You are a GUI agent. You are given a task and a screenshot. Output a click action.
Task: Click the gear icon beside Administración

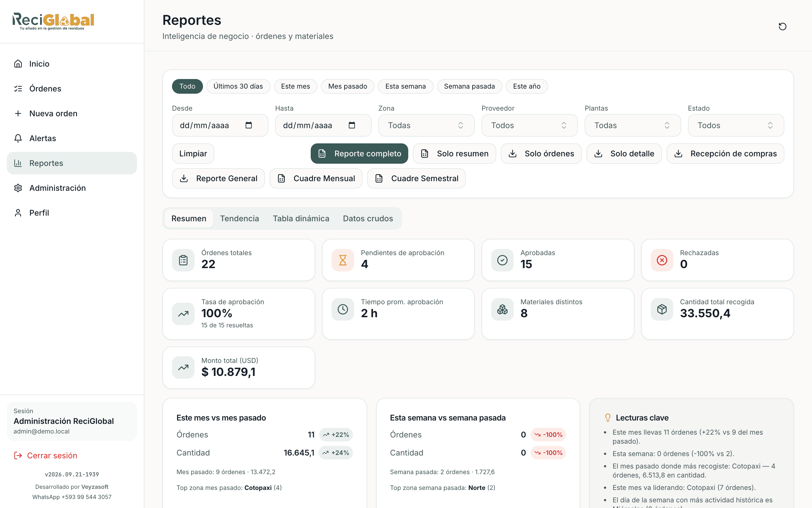18,188
